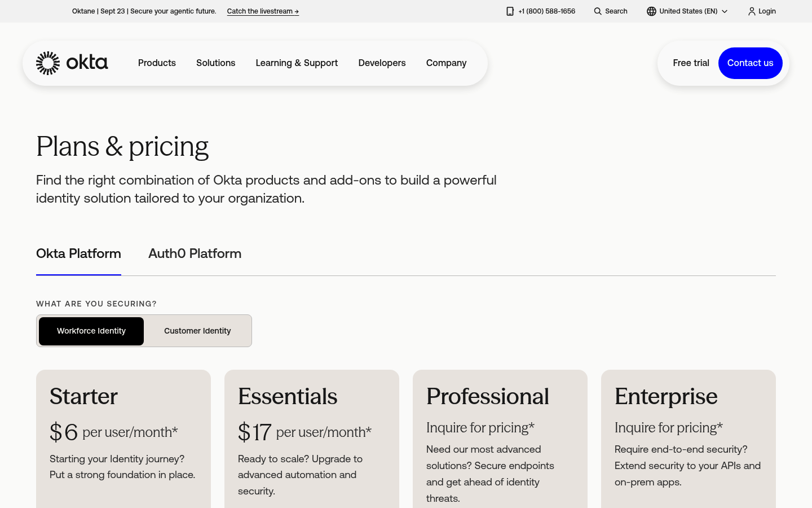Click the Oktane Sept 23 announcement text
The height and width of the screenshot is (508, 812).
pos(144,11)
